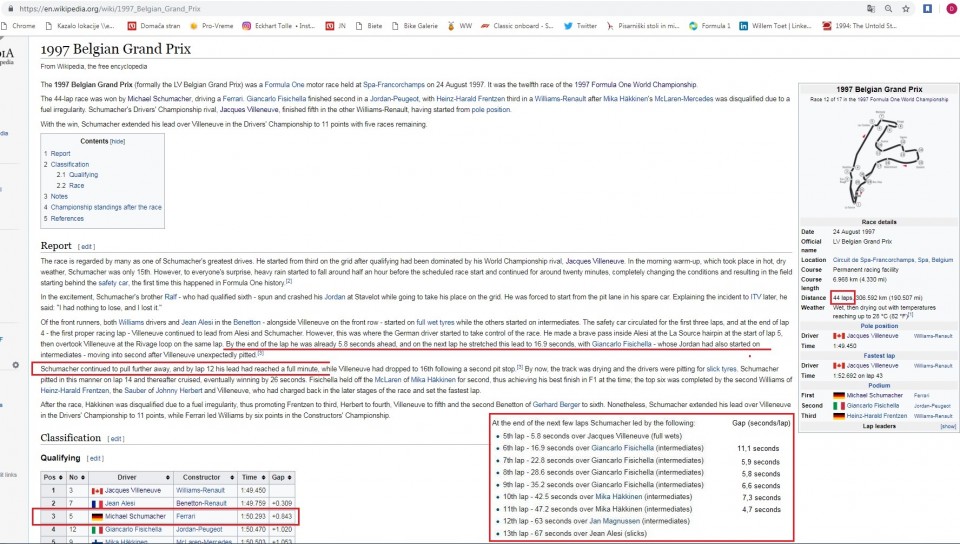
Task: Sort qualifying table by Constructor column
Action: click(204, 477)
